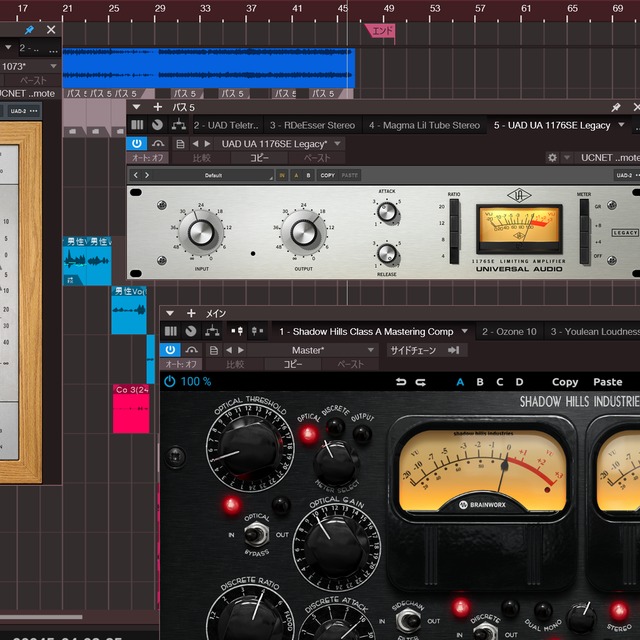Open settings gear in UAD 1176SE header
Screen dimensions: 640x640
pos(552,158)
